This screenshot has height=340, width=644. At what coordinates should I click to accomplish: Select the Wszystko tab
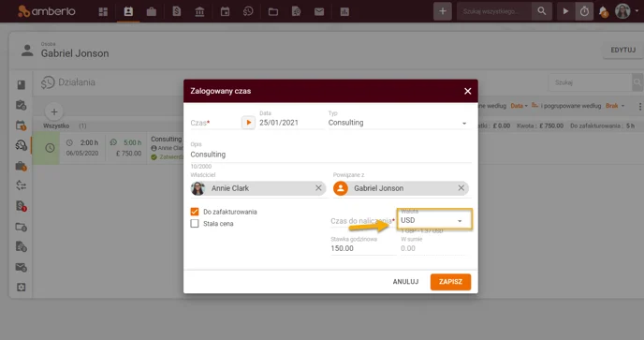click(x=56, y=126)
